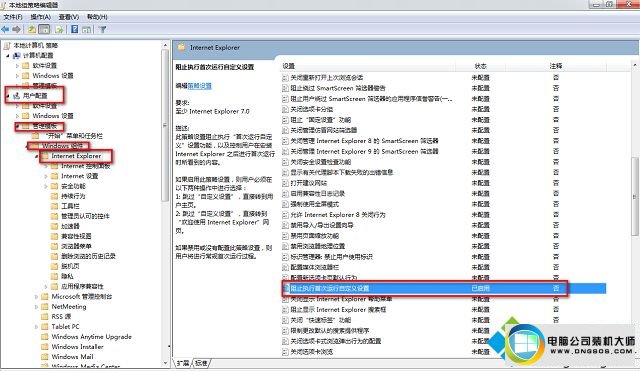Click policy icon beside 强制使用全屏模式
This screenshot has width=640, height=371.
coord(285,204)
